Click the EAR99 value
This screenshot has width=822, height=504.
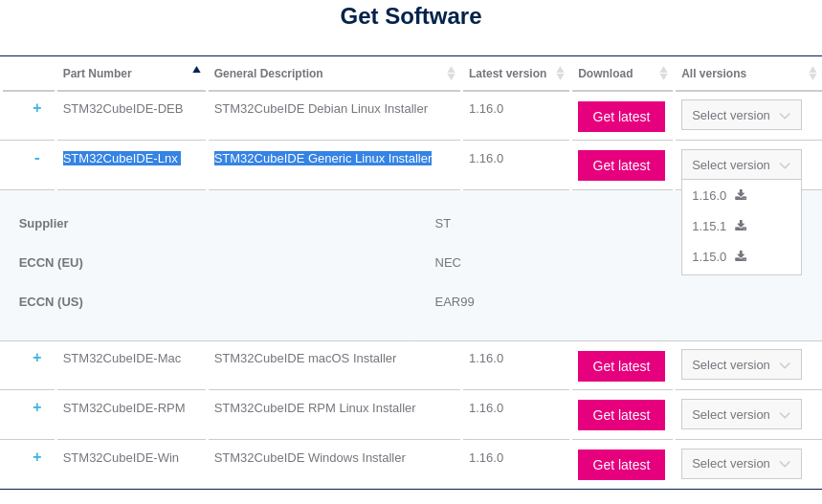point(455,302)
